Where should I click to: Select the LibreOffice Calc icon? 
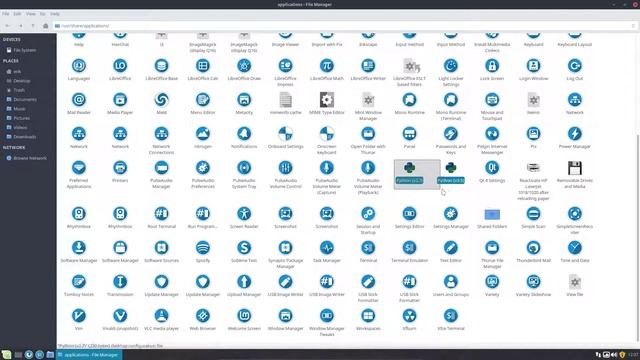click(x=203, y=66)
